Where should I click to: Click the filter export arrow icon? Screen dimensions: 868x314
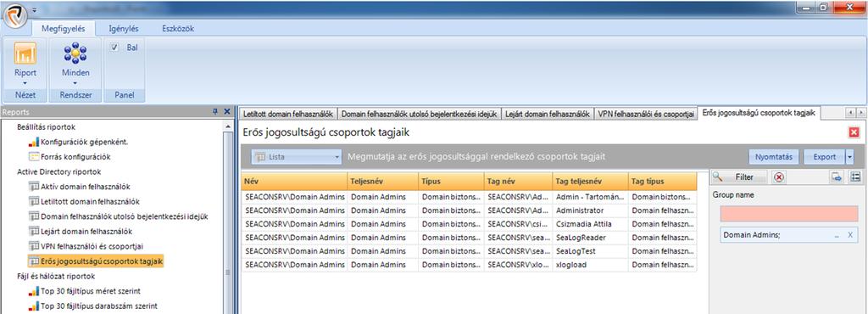(836, 177)
